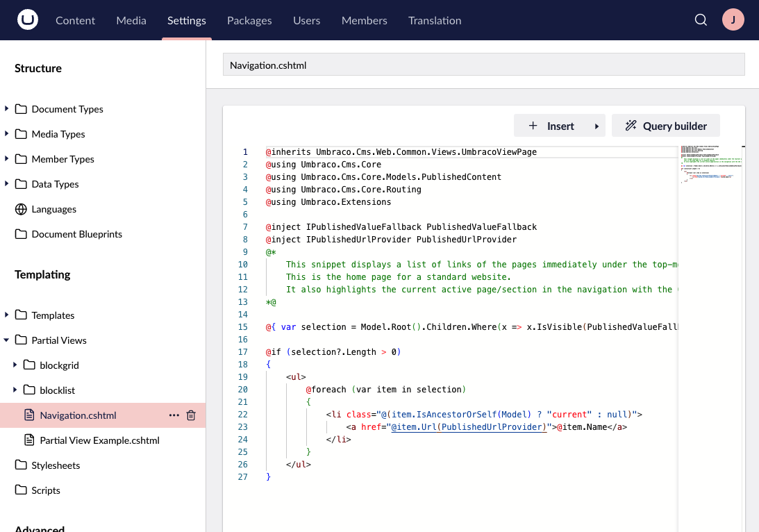Click the Media Types folder icon
Image resolution: width=759 pixels, height=532 pixels.
coord(21,134)
